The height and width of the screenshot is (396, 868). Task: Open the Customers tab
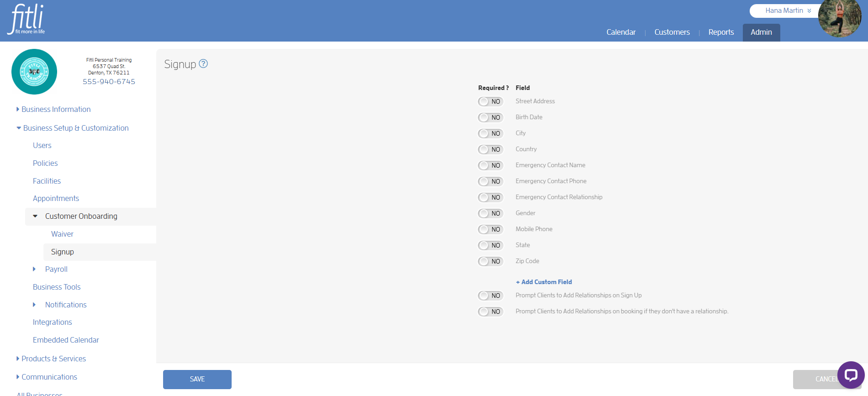click(672, 32)
